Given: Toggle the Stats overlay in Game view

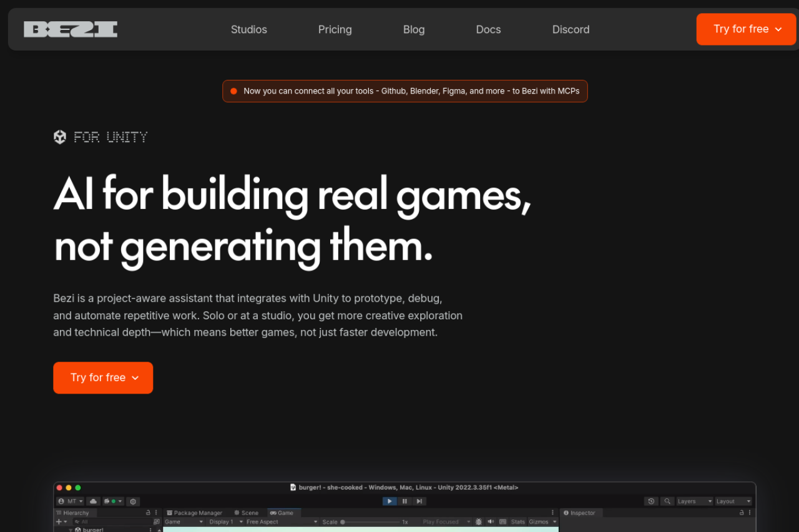Looking at the screenshot, I should click(x=518, y=522).
